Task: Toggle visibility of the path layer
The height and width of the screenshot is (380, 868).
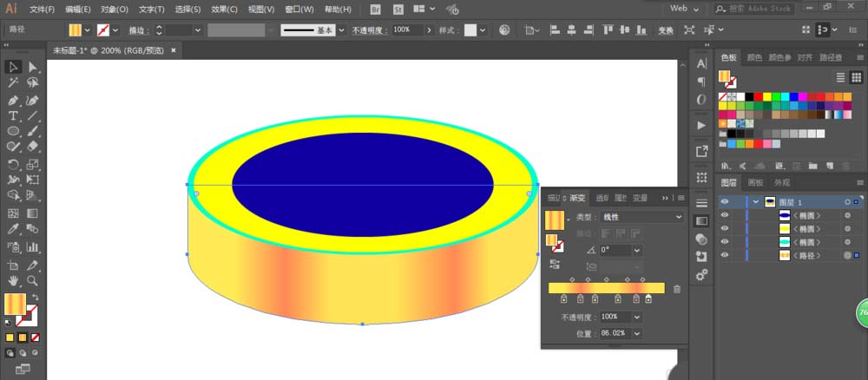Action: 725,256
